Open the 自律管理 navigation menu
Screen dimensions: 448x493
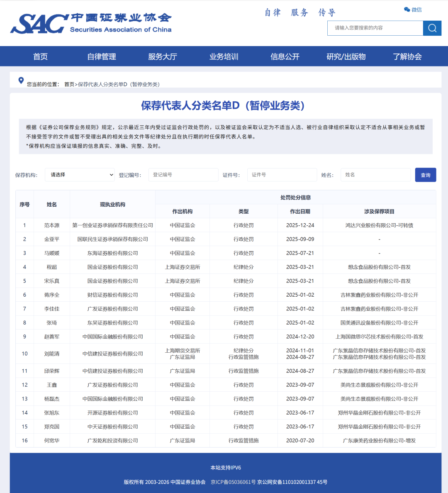[102, 56]
